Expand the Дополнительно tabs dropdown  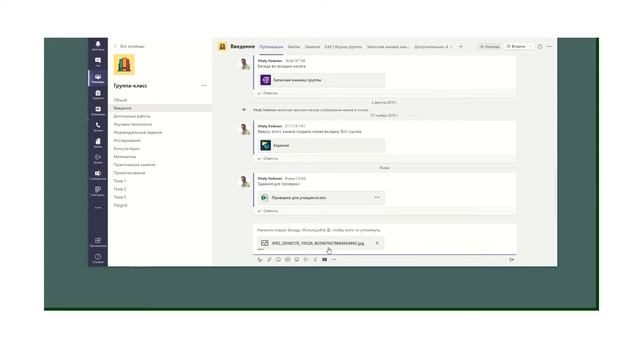point(433,47)
